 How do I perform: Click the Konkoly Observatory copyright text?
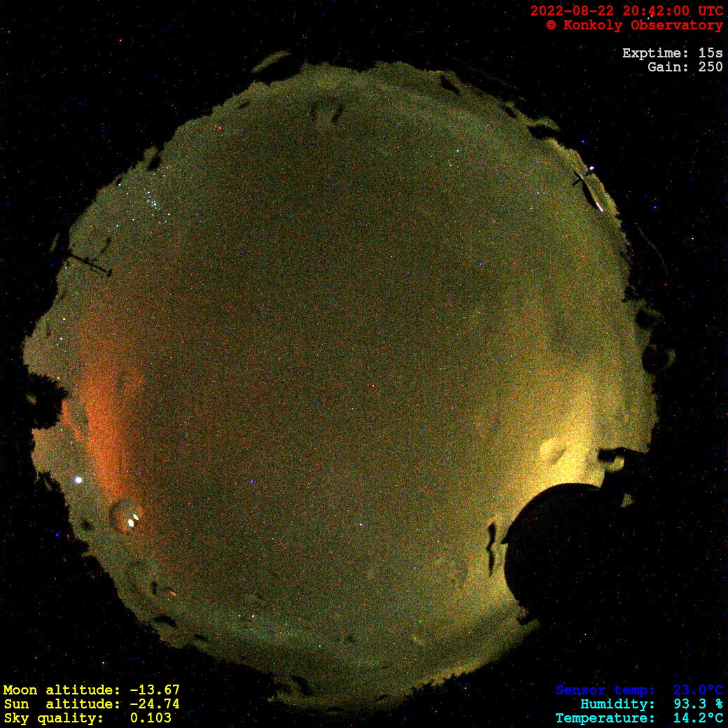coord(634,25)
